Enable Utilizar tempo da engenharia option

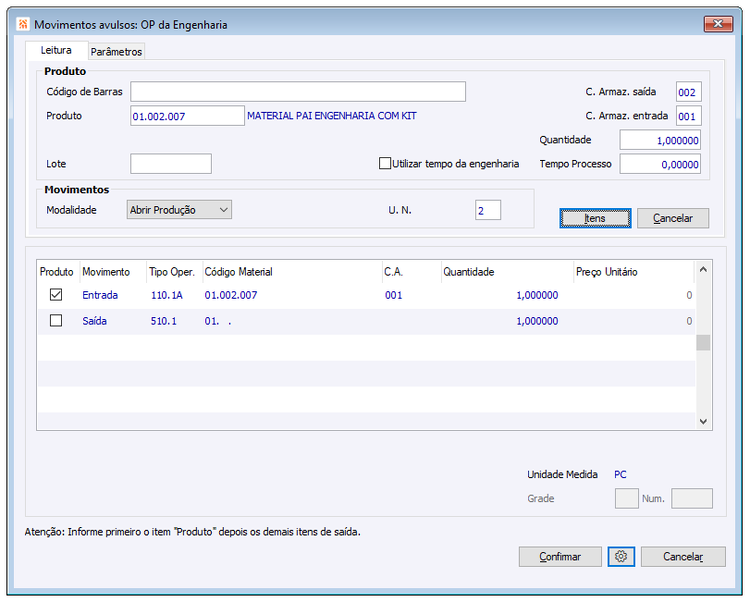click(385, 164)
